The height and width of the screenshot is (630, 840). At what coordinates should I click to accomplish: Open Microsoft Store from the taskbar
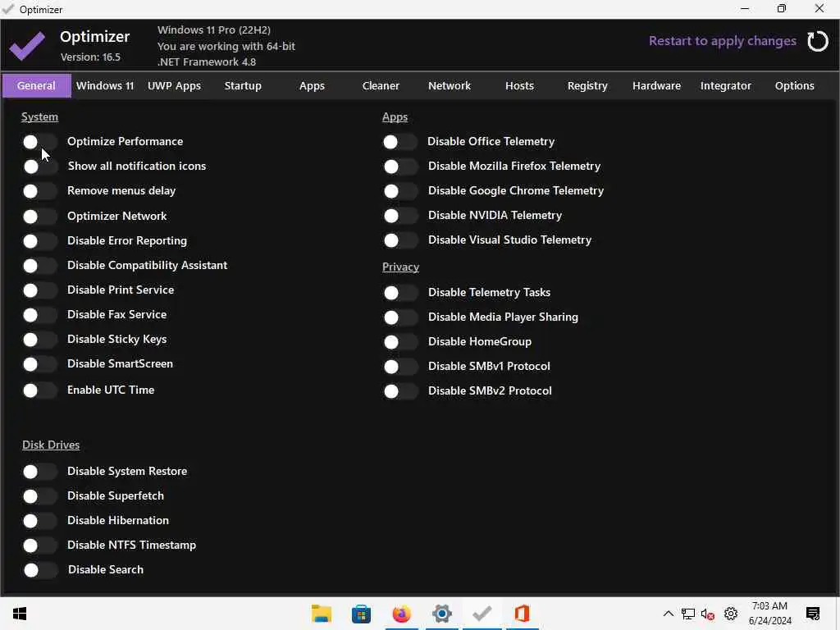tap(361, 614)
